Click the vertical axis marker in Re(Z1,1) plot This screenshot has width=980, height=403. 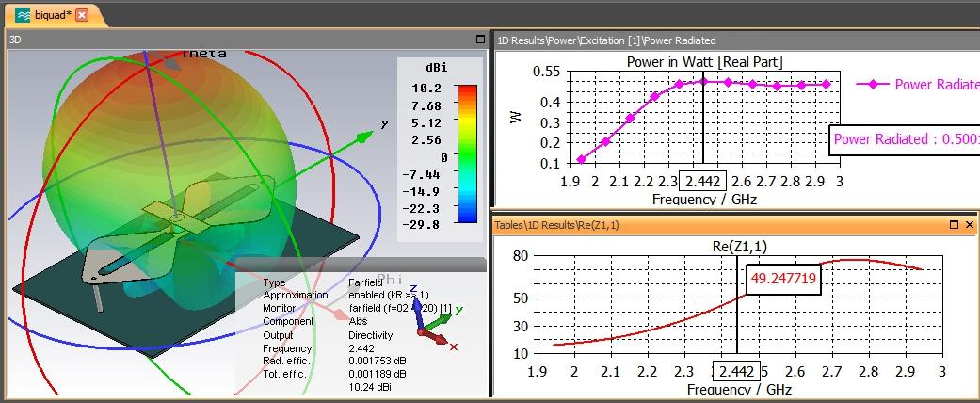(737, 304)
